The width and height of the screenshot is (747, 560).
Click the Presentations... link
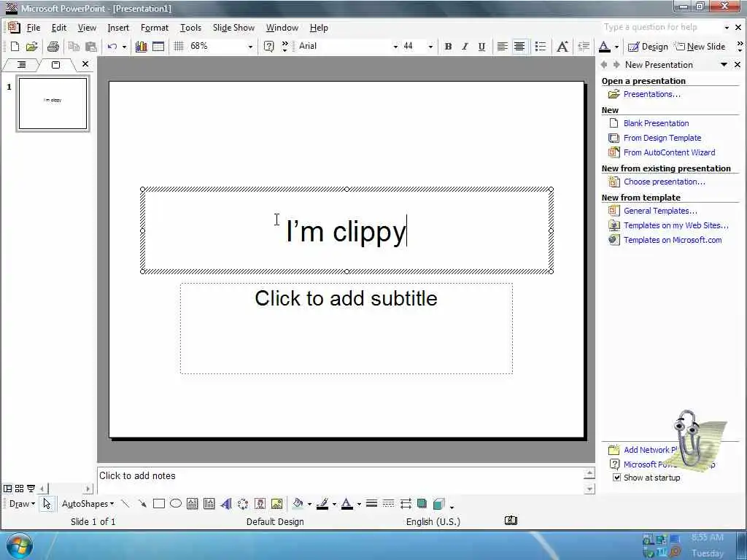(651, 94)
